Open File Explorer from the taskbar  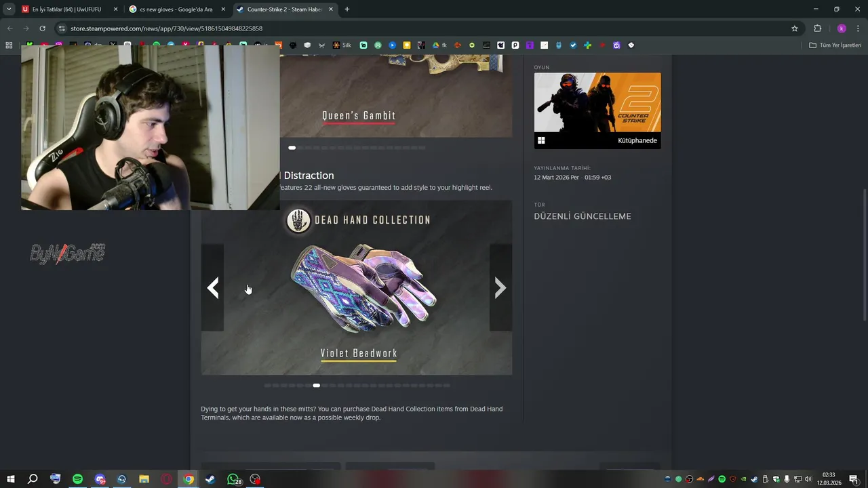coord(144,479)
